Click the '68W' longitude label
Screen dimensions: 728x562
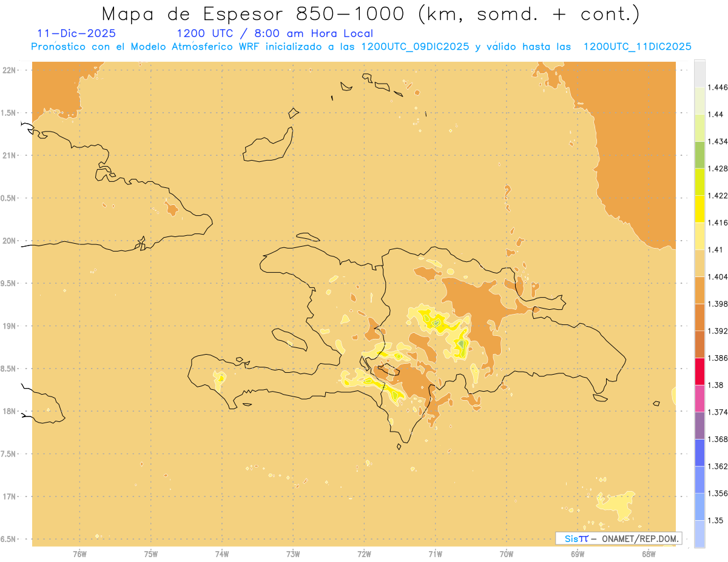click(649, 554)
